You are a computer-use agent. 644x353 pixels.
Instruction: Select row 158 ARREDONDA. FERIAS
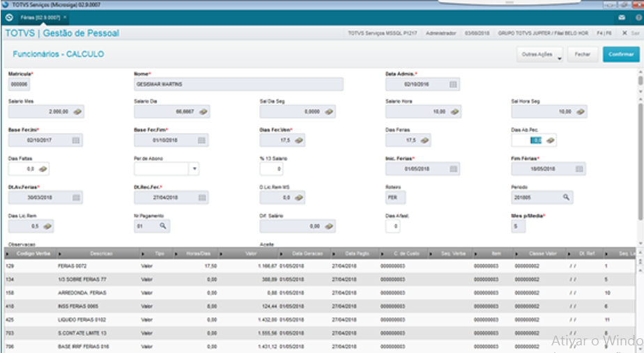click(319, 293)
